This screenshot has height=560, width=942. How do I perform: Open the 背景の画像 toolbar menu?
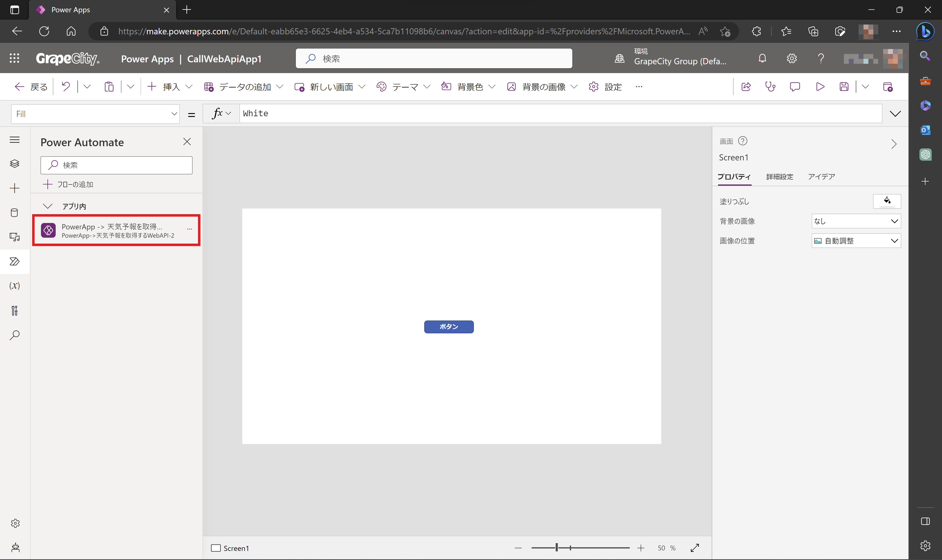click(542, 87)
